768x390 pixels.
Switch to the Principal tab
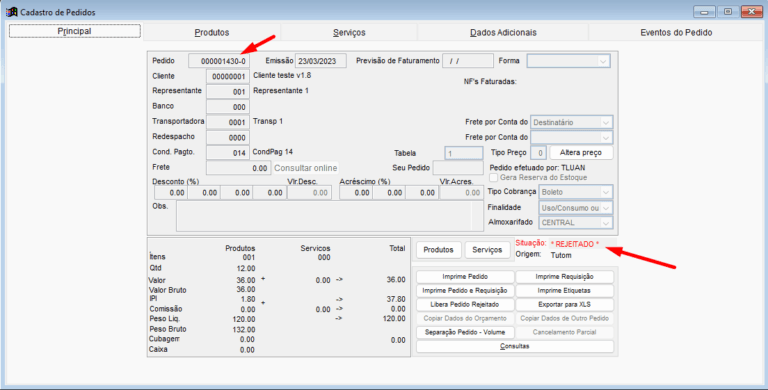(x=74, y=31)
